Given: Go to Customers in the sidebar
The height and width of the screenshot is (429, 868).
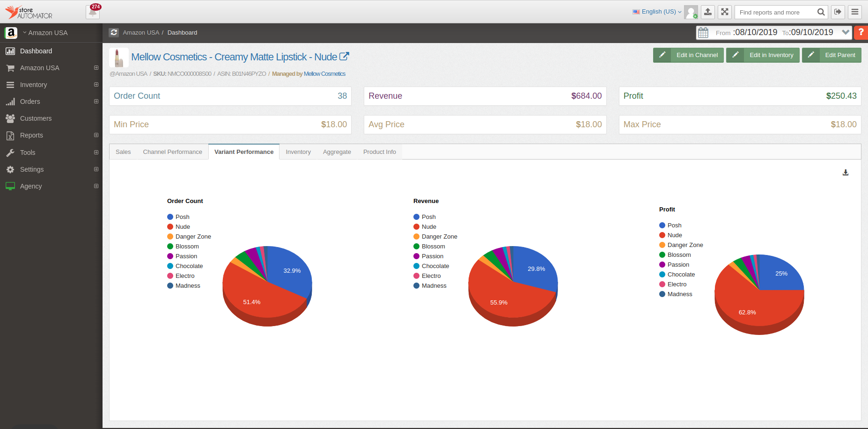Looking at the screenshot, I should pos(36,118).
